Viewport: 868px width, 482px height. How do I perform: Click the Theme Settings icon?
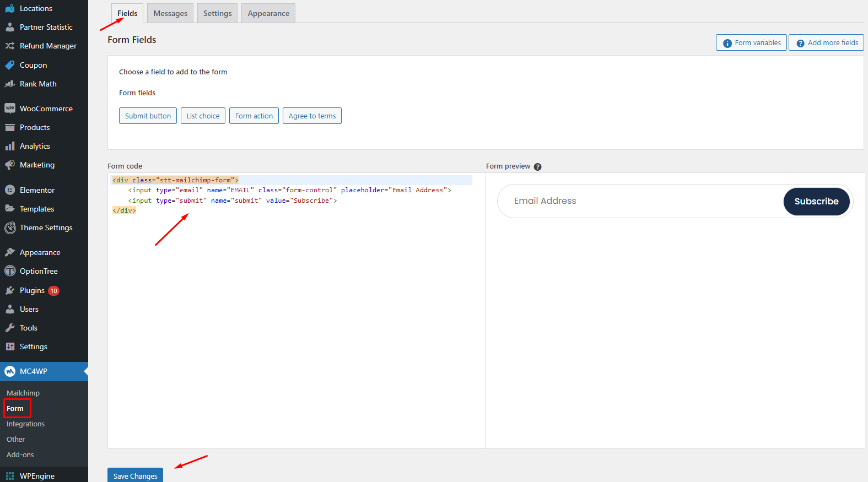(x=10, y=228)
